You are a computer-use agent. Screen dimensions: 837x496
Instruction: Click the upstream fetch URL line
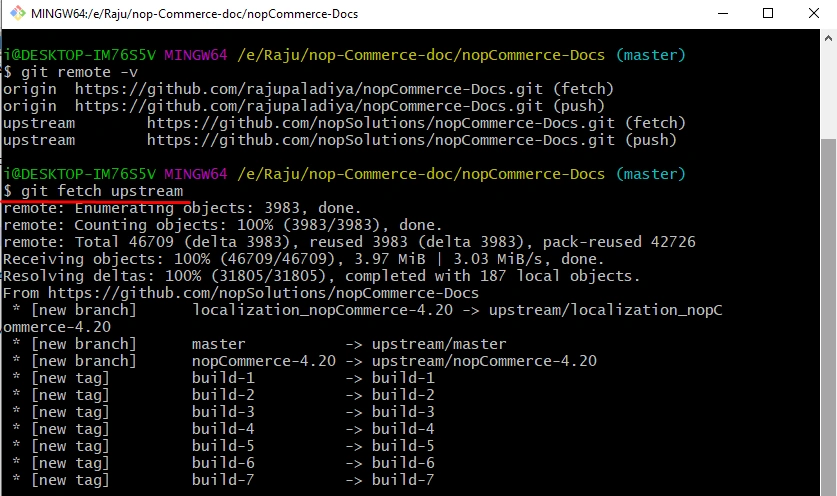tap(344, 123)
